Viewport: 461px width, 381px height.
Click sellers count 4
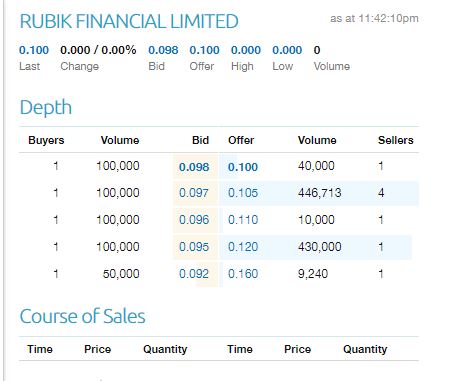pyautogui.click(x=381, y=193)
